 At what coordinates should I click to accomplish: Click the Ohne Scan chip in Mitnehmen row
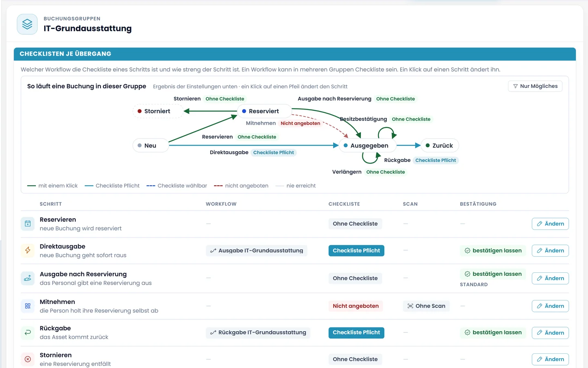[426, 306]
